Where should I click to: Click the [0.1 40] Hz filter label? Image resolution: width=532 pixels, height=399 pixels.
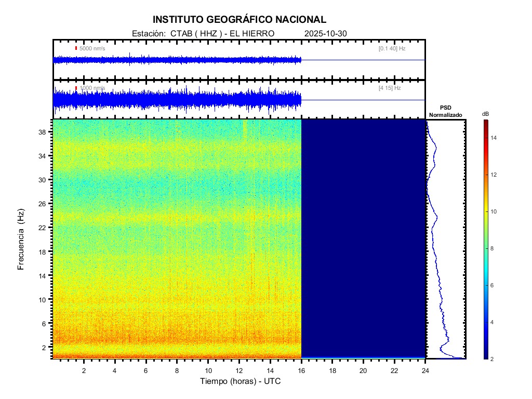pyautogui.click(x=392, y=48)
